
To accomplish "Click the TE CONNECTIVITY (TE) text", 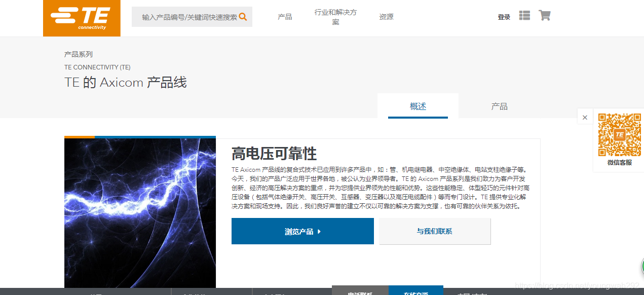I will (97, 67).
